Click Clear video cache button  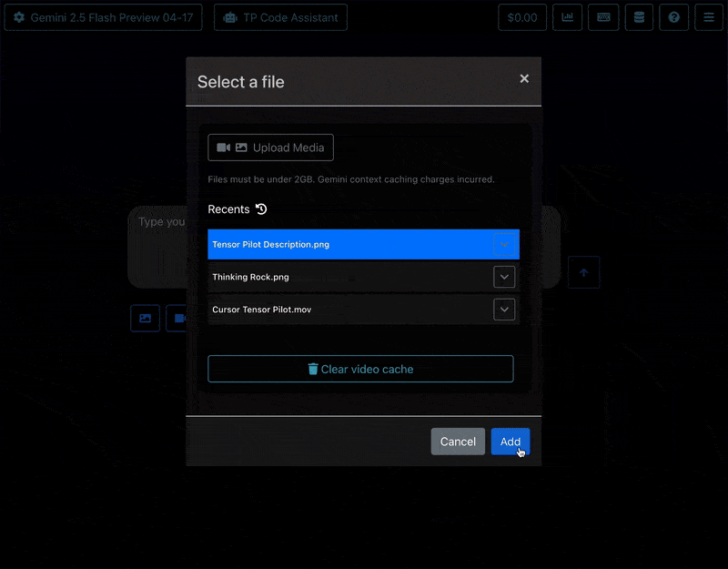(360, 369)
